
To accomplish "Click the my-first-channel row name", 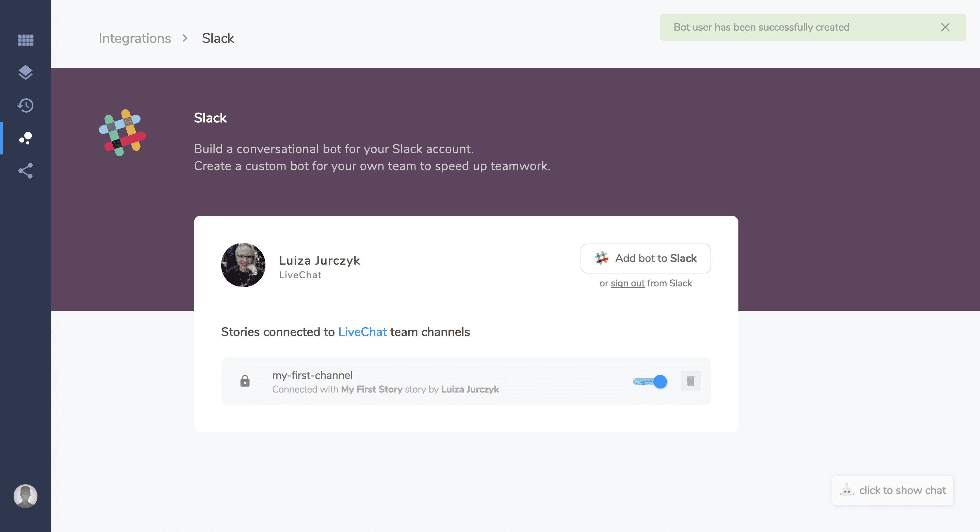I will (x=312, y=375).
